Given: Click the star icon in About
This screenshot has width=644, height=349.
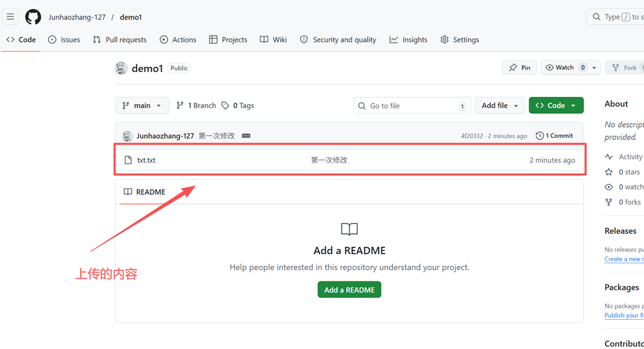Looking at the screenshot, I should [x=609, y=172].
